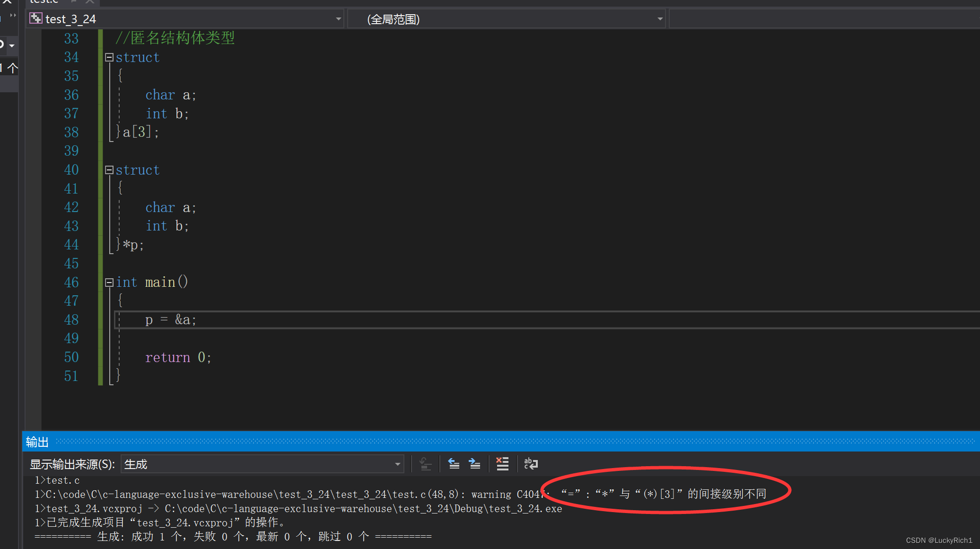This screenshot has width=980, height=549.
Task: Click the collapse icon for struct at line 40
Action: (109, 169)
